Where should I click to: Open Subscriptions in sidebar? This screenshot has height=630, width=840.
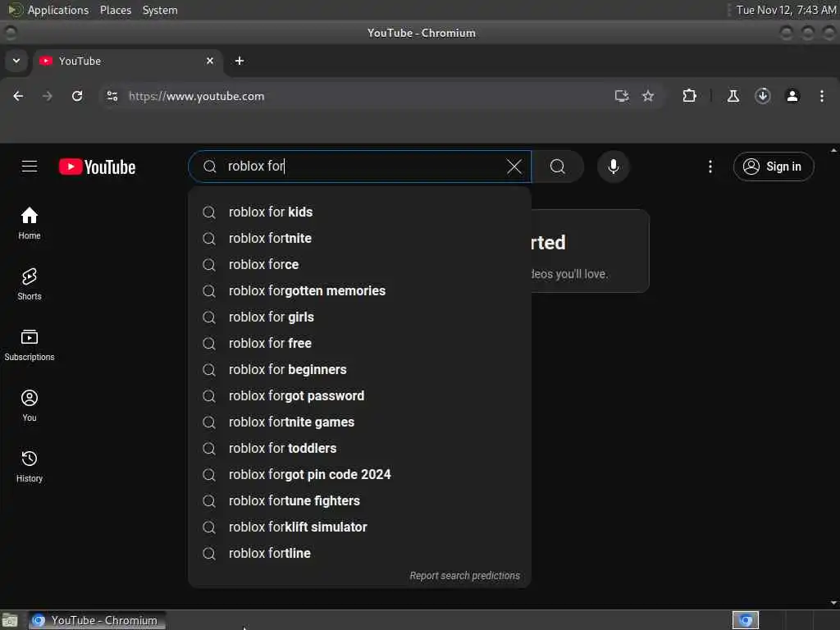30,345
